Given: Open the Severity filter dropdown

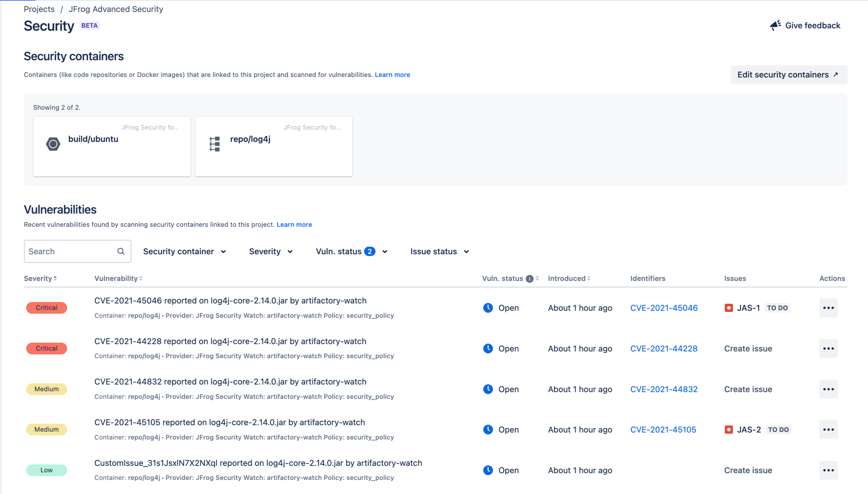Looking at the screenshot, I should coord(271,251).
